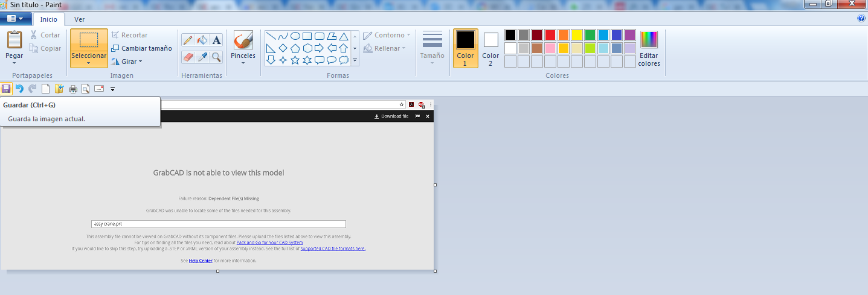Pick the right triangle shape

click(x=271, y=48)
